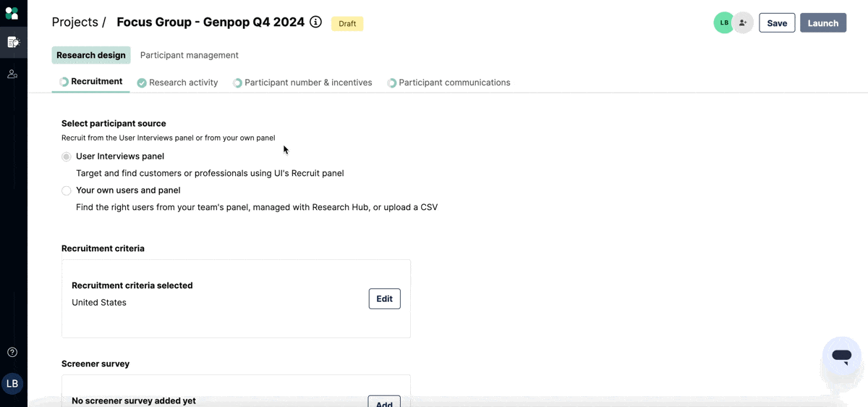The width and height of the screenshot is (868, 407).
Task: Click the add collaborator icon
Action: (743, 23)
